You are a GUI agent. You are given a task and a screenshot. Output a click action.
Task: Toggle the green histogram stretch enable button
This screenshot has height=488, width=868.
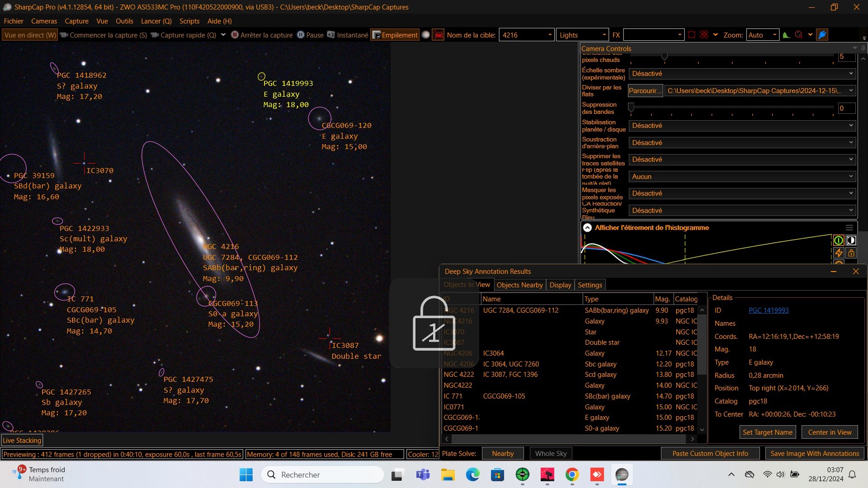(838, 240)
